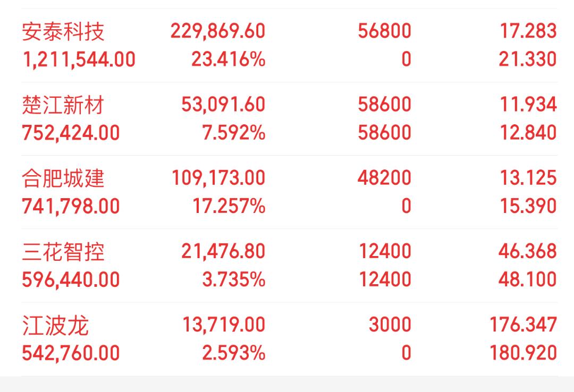Select the profit figure 229,869.60

[217, 31]
